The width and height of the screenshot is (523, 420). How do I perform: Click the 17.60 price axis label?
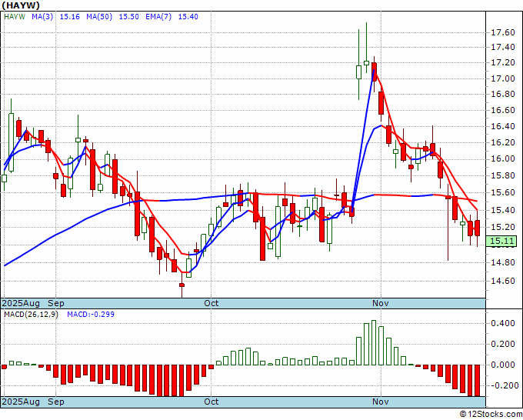pos(503,32)
